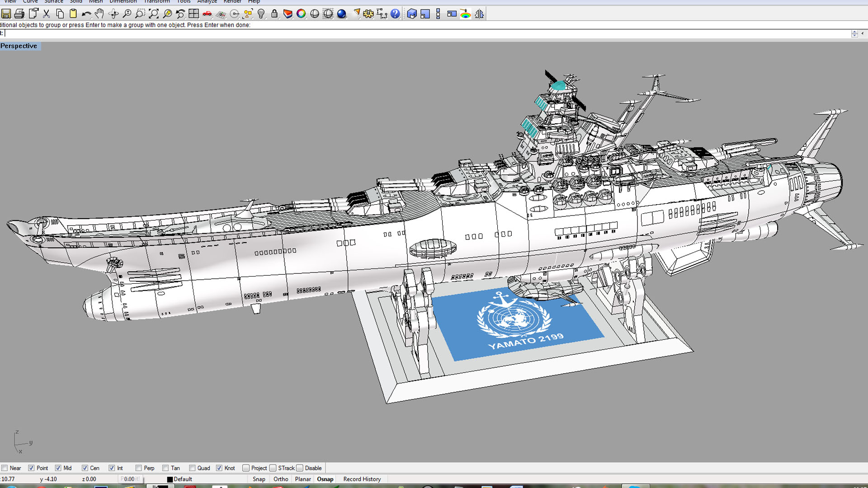Select the Zoom Window tool
The image size is (868, 488).
coord(140,14)
